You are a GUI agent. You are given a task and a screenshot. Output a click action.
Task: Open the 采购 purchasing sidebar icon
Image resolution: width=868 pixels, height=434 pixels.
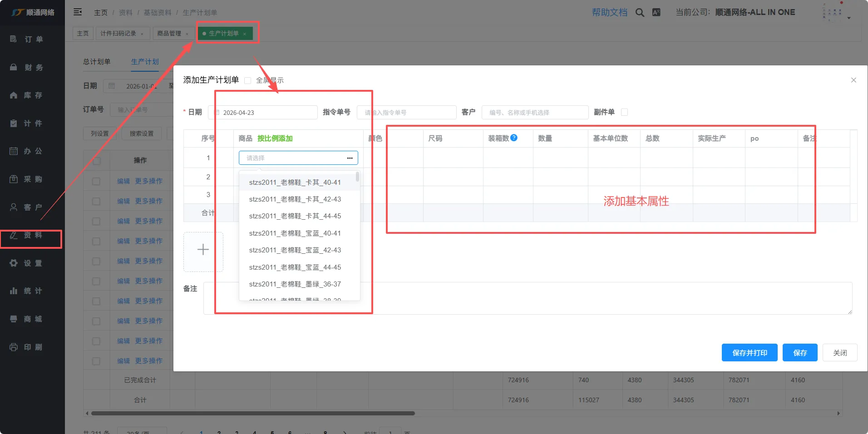point(14,179)
